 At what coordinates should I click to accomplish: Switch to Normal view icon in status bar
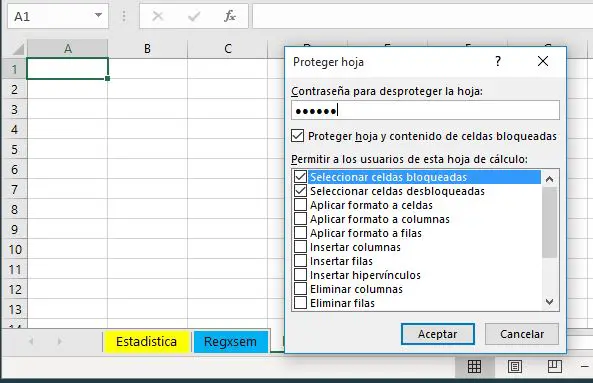[474, 366]
